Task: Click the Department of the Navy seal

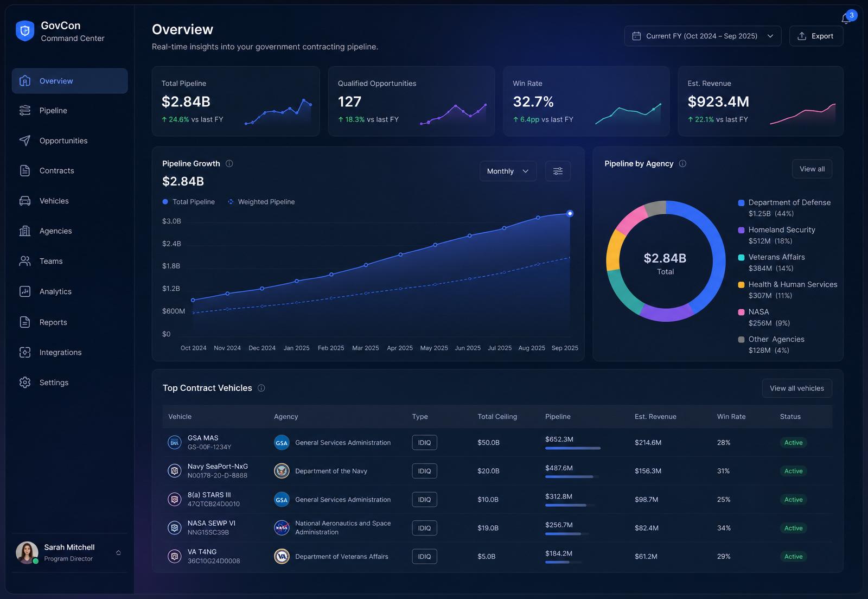Action: pyautogui.click(x=282, y=471)
